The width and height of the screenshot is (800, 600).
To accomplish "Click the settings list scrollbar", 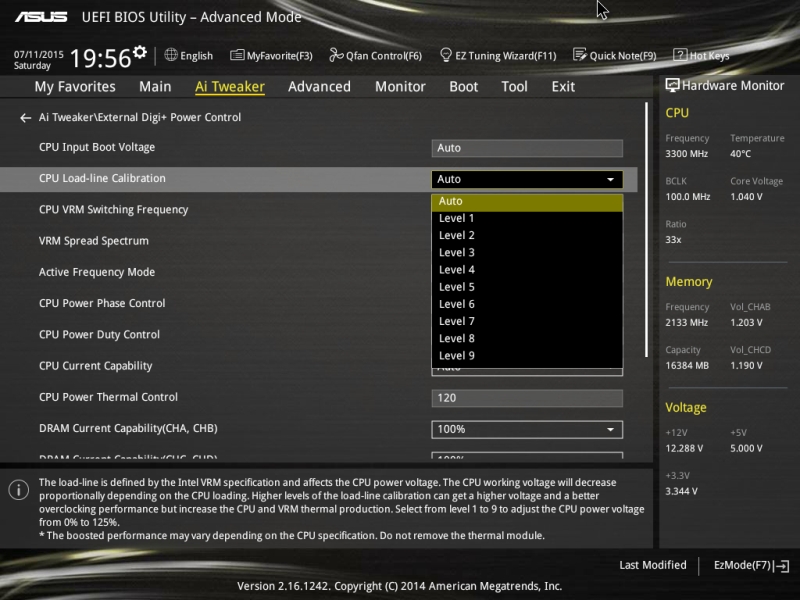I will [646, 230].
